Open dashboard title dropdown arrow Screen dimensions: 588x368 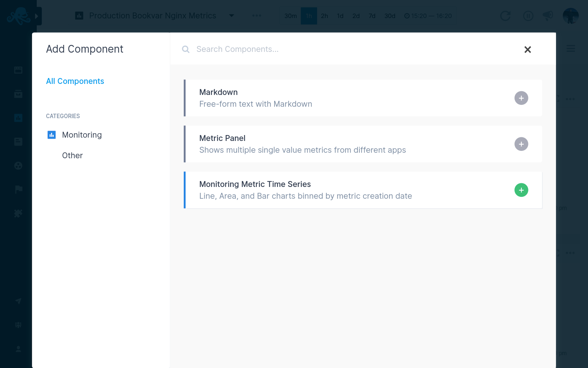pyautogui.click(x=232, y=15)
